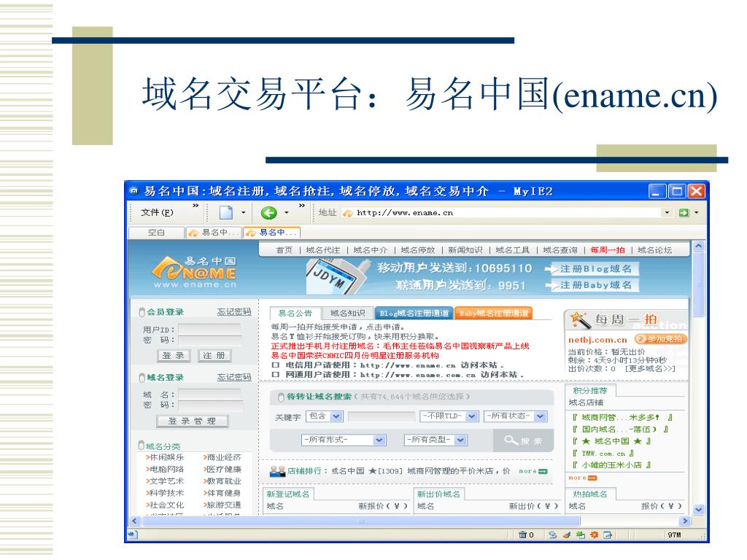Click the magnifier search button 搜索

pos(523,440)
